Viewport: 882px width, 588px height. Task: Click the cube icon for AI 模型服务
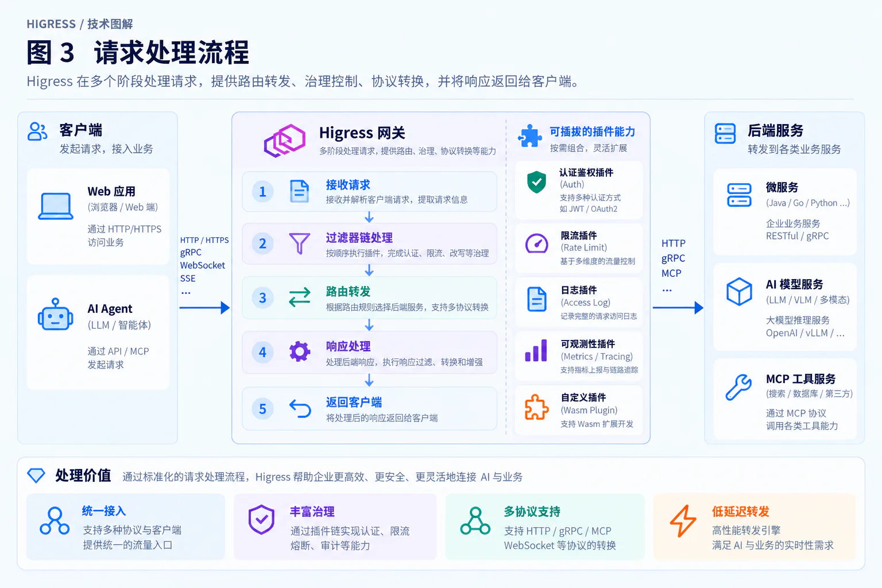pyautogui.click(x=739, y=292)
